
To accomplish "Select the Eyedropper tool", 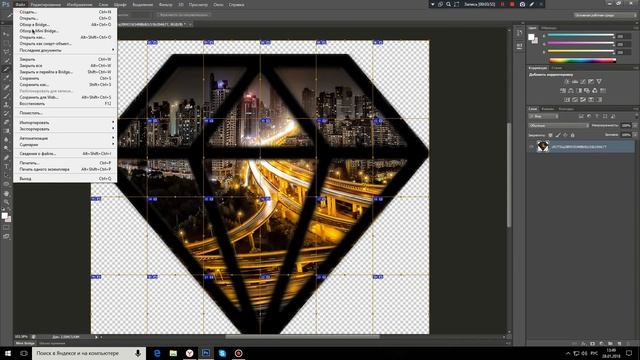I will 6,78.
